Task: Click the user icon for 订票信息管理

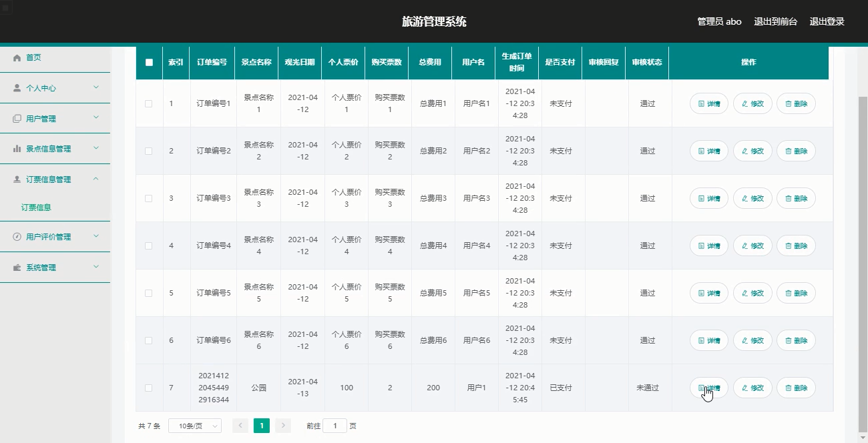Action: 17,179
